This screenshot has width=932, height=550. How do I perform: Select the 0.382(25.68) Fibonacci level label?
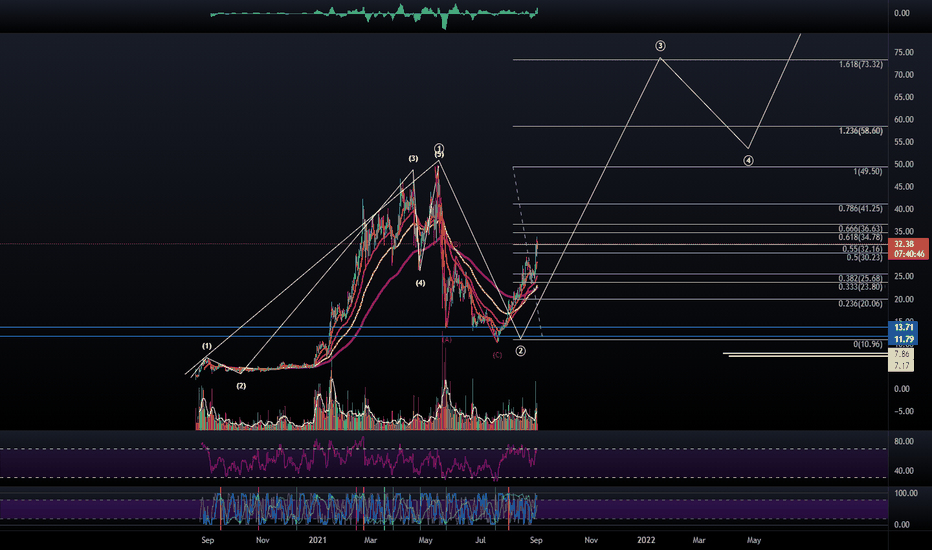(x=861, y=278)
